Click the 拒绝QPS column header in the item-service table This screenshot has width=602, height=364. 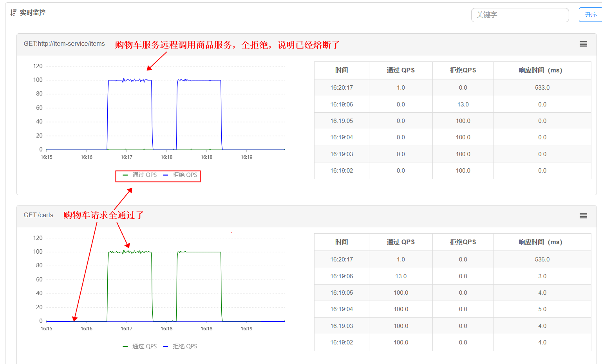tap(463, 70)
